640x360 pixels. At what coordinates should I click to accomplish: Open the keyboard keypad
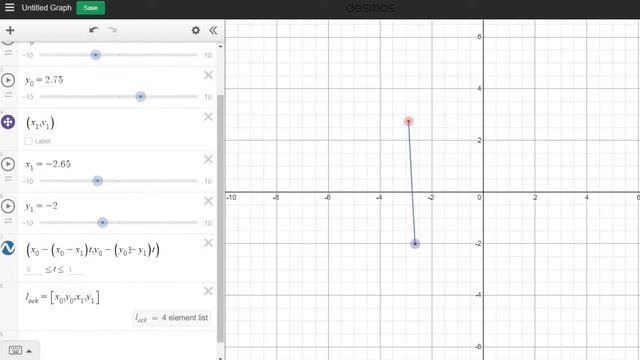click(x=16, y=350)
